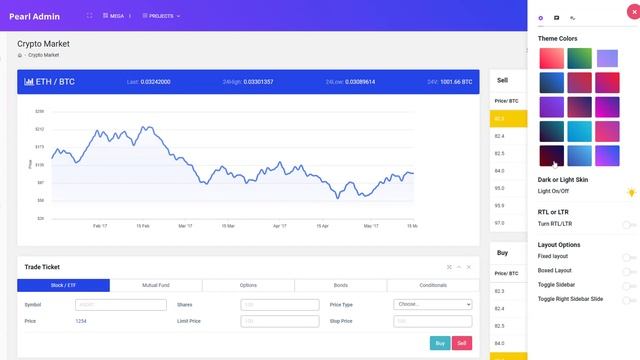640x360 pixels.
Task: Select the Stock / ETF tab
Action: click(x=63, y=285)
